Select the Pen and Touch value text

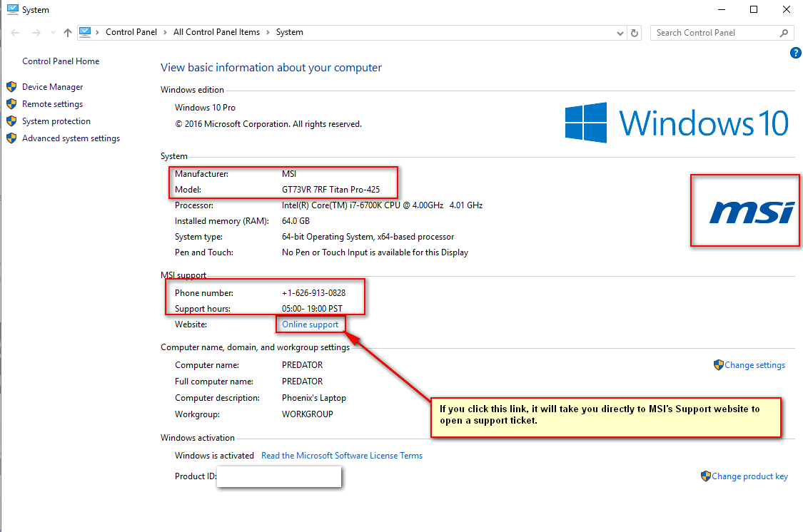(375, 252)
